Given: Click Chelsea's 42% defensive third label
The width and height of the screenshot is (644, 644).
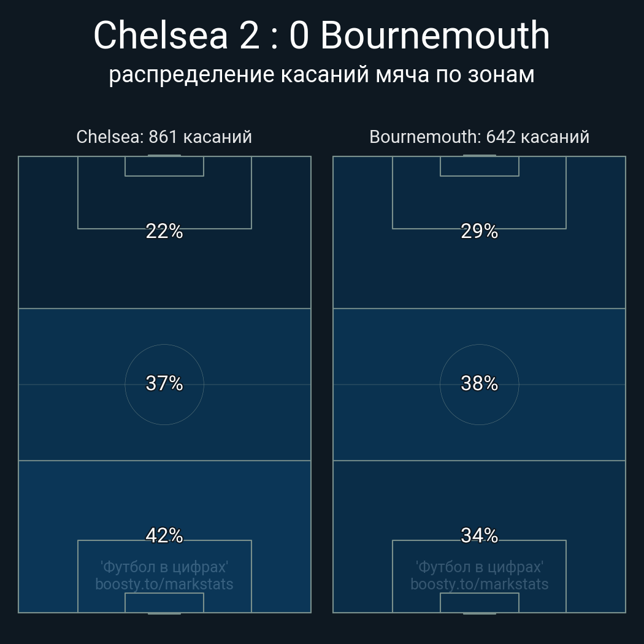Looking at the screenshot, I should (x=164, y=535).
